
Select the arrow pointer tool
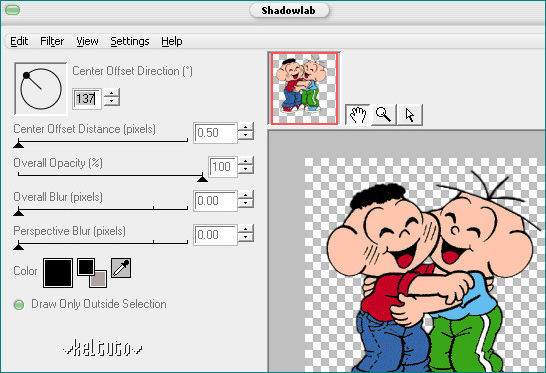(x=410, y=115)
